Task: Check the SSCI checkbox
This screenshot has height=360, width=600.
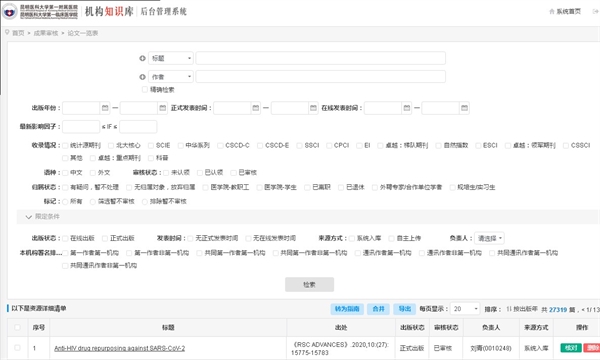Action: pos(299,146)
